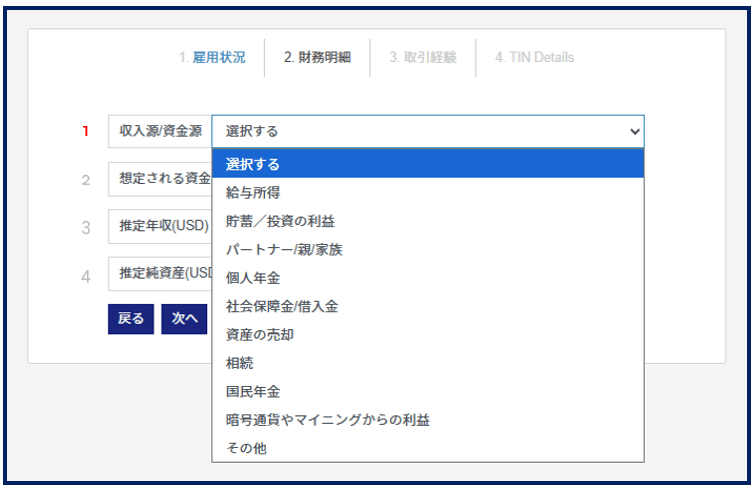Switch to the 2. 財務明細 tab

coord(317,58)
